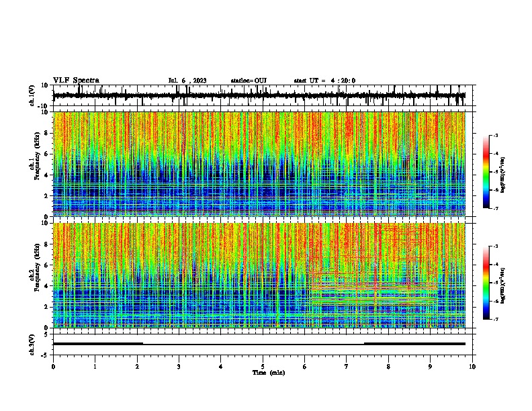Screen dimensions: 532x411
Task: Select the "start UT = 4:20:0" text
Action: (324, 81)
